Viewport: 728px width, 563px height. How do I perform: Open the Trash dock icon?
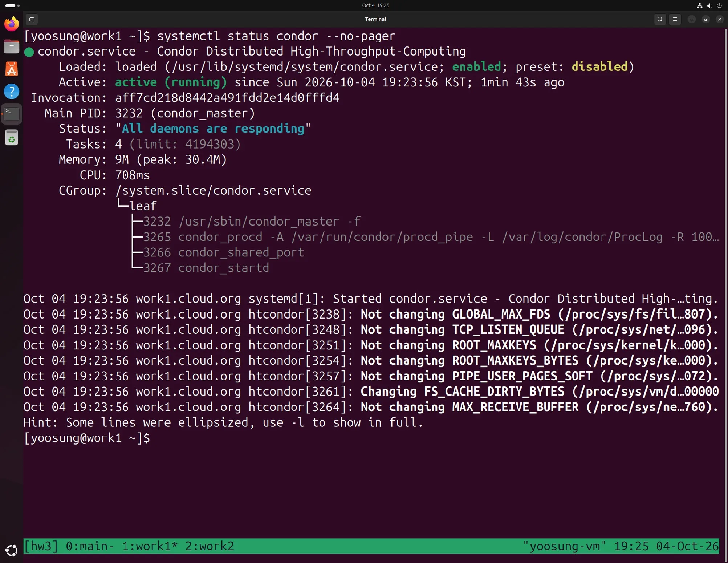pyautogui.click(x=12, y=138)
